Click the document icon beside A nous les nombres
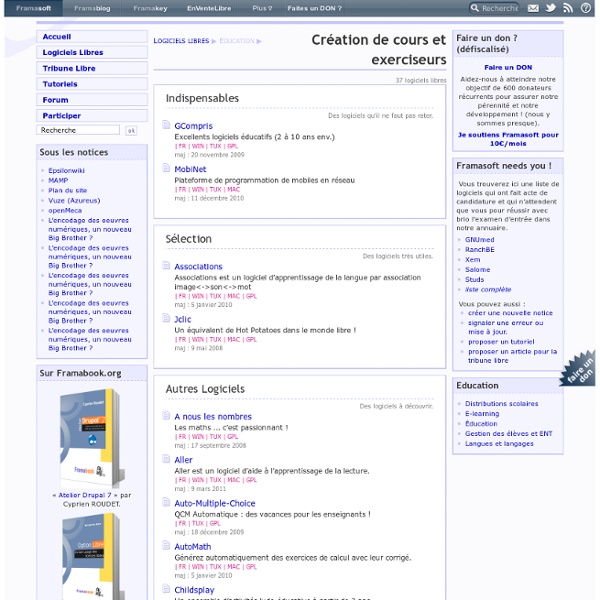 pos(166,416)
